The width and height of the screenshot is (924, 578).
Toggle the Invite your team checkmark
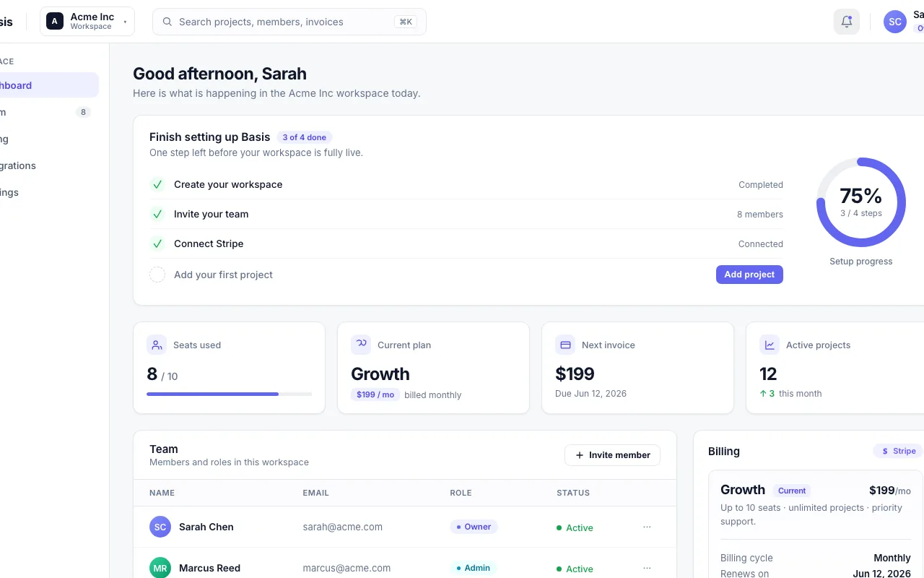157,214
